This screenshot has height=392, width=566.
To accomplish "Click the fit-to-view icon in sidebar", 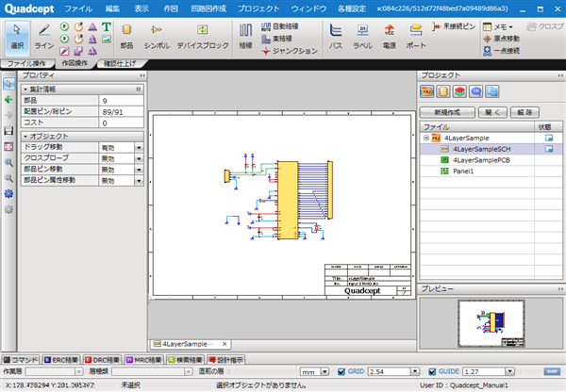I will pos(8,146).
